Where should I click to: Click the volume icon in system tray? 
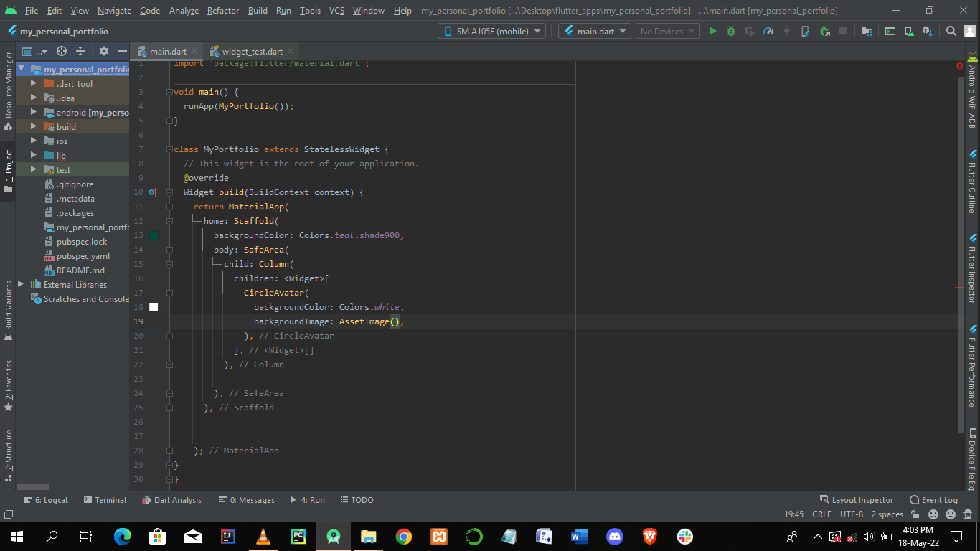click(869, 536)
